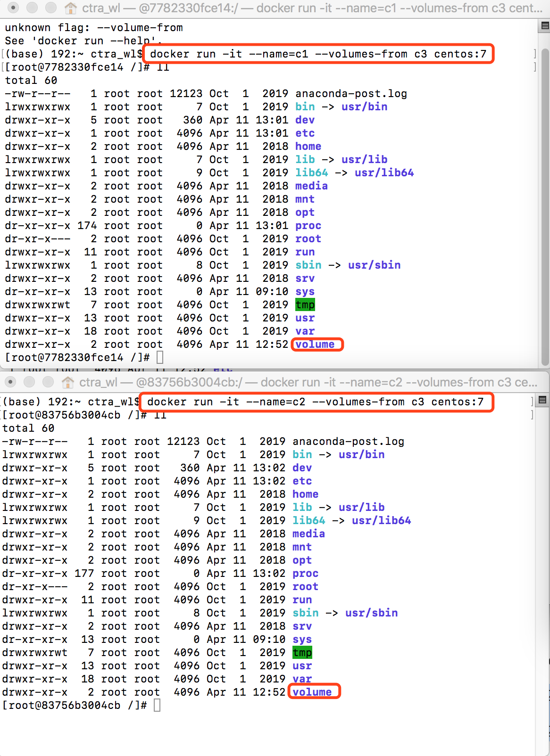Click 'usr/lib' target in the c2 window

(x=362, y=508)
